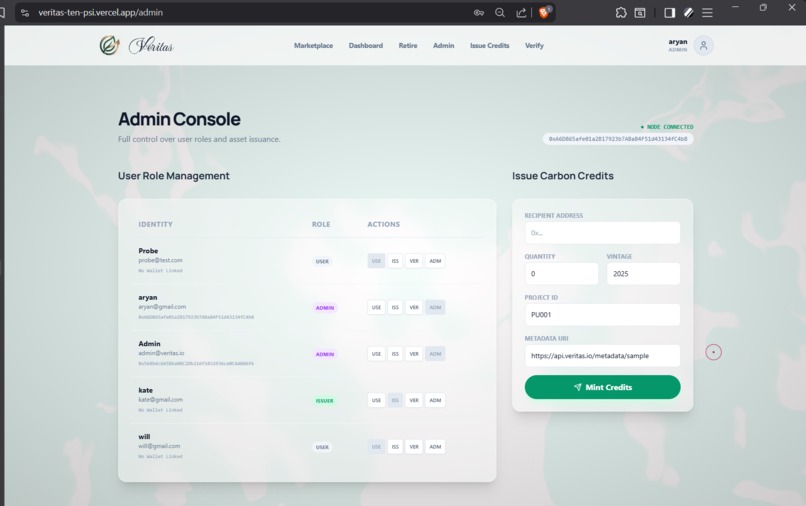Set Probe's role to USE
This screenshot has width=806, height=506.
376,261
